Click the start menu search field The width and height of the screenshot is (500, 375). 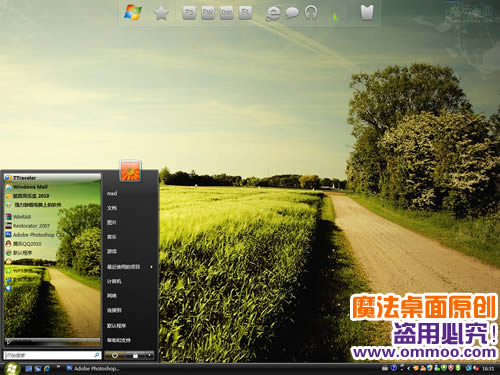coord(52,355)
